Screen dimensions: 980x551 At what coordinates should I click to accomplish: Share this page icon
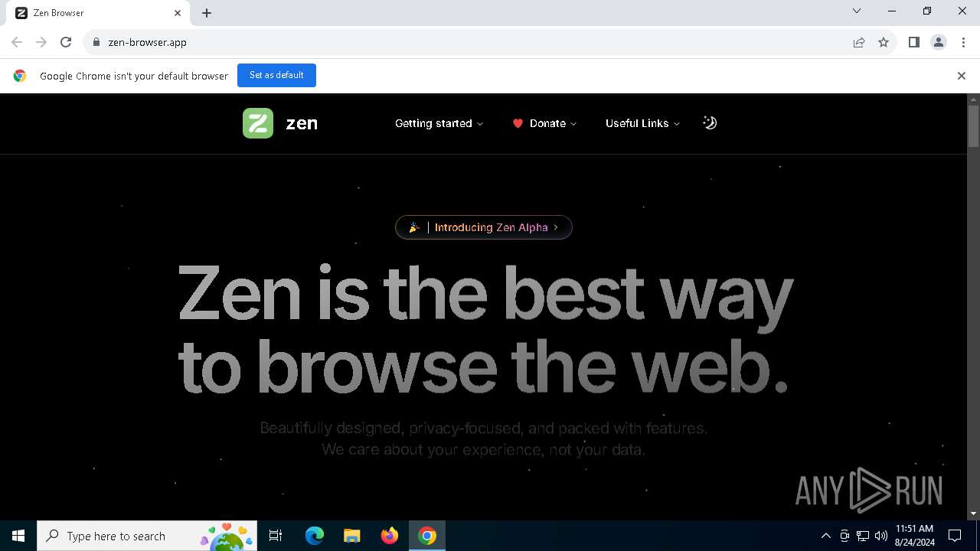coord(859,42)
